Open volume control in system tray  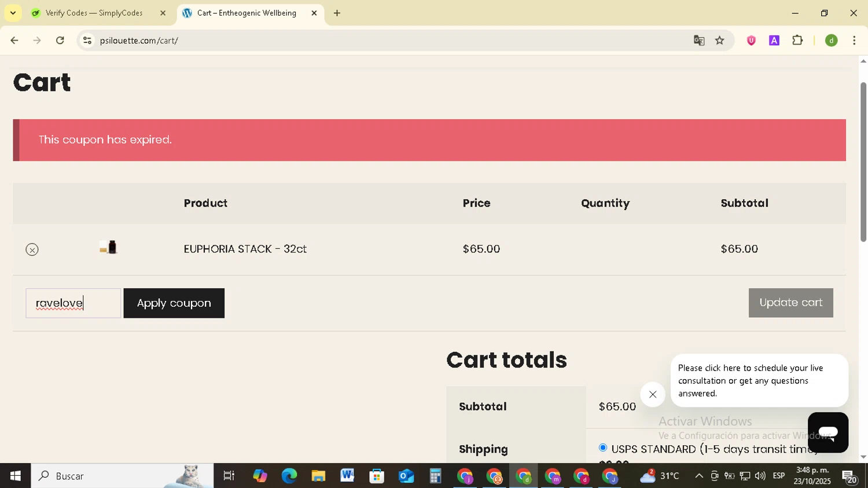[760, 476]
